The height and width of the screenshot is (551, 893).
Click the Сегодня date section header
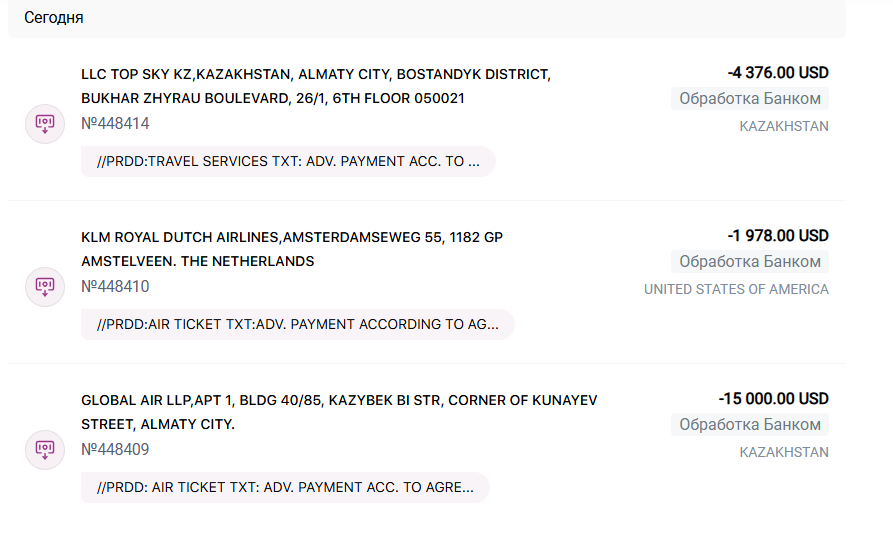tap(54, 18)
